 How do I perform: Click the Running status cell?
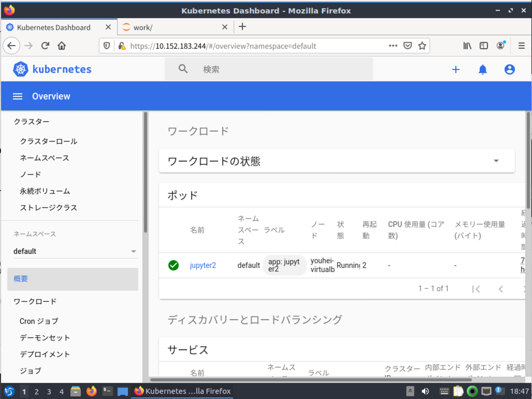348,265
